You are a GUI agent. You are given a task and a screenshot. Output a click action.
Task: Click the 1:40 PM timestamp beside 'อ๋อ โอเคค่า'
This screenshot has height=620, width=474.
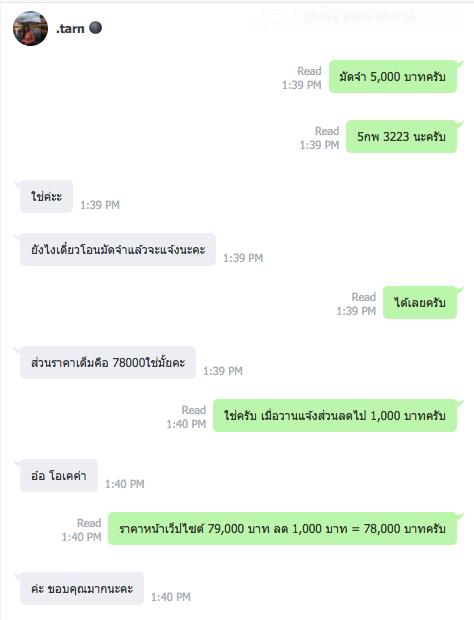pyautogui.click(x=125, y=484)
